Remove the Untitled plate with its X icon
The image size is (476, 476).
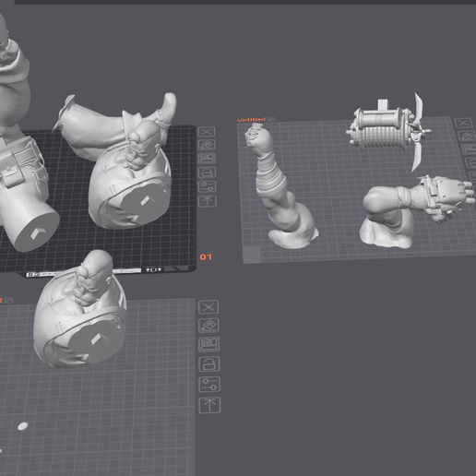tap(463, 123)
